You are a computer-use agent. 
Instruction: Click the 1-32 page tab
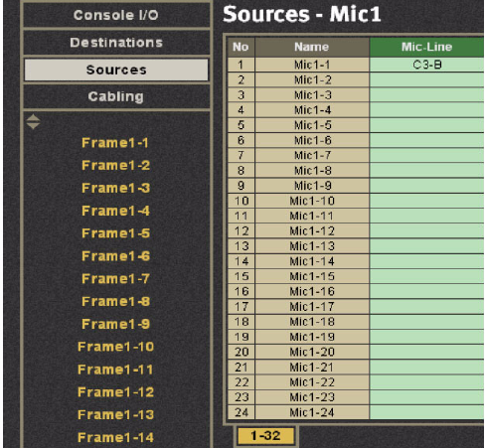tap(265, 435)
